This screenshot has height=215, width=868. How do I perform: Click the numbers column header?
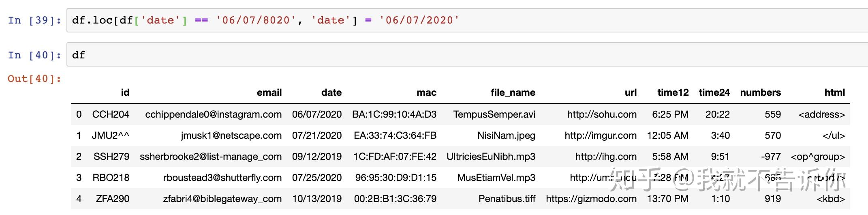click(760, 92)
